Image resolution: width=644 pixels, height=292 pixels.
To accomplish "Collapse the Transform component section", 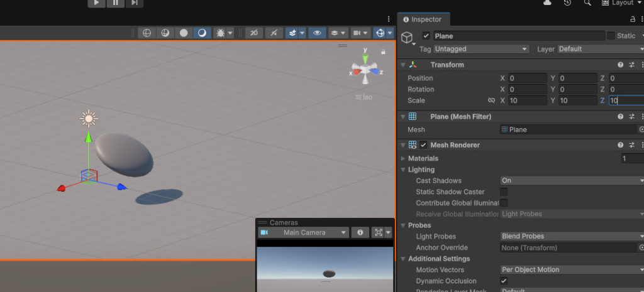I will click(402, 65).
